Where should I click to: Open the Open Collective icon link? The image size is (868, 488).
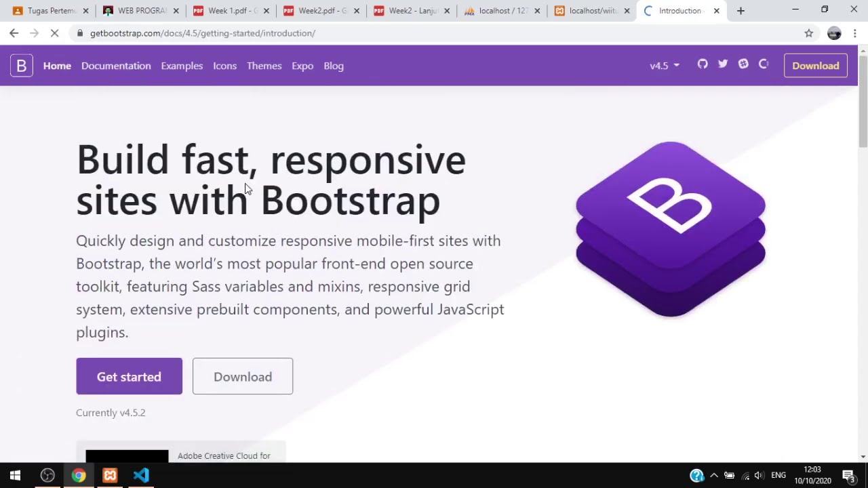click(764, 64)
